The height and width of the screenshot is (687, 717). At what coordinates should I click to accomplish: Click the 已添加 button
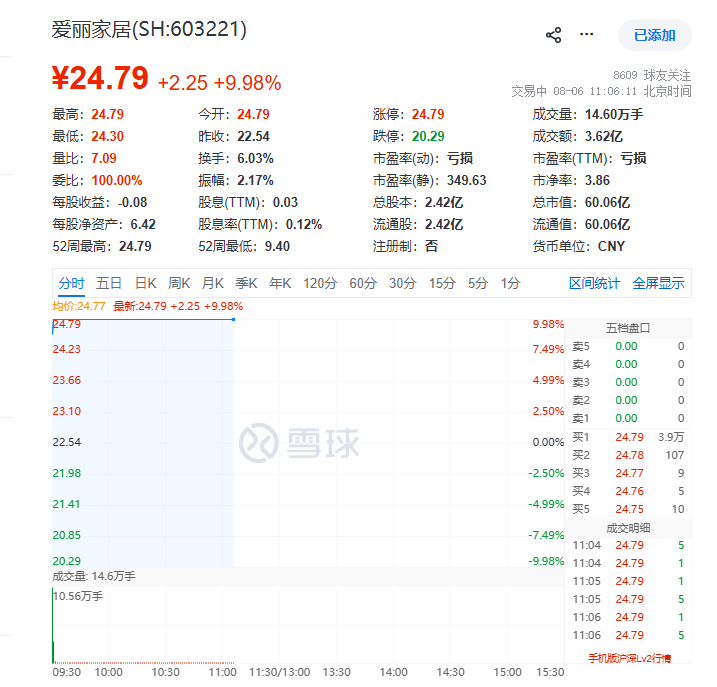click(x=654, y=35)
